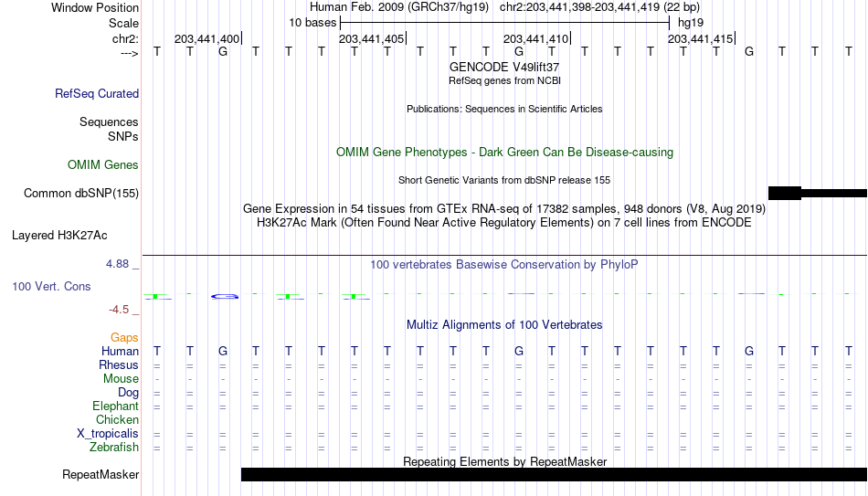Open the GTEx Gene Expression track title
Image resolution: width=868 pixels, height=496 pixels.
[504, 208]
